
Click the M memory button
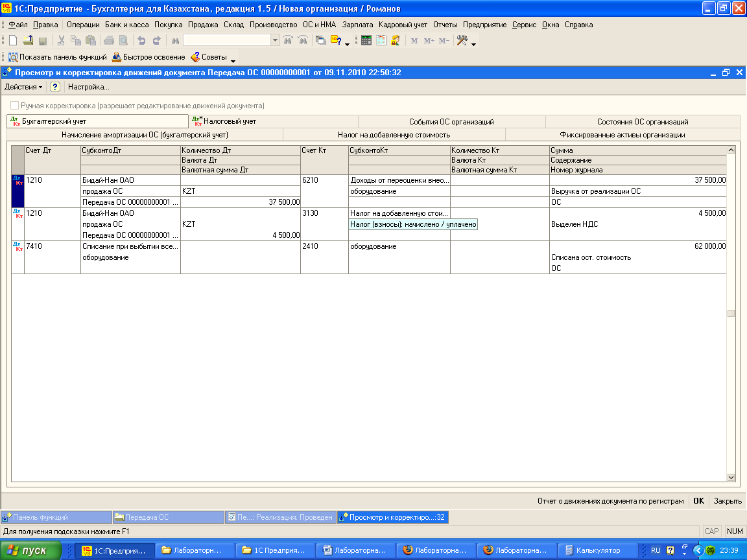pyautogui.click(x=414, y=41)
